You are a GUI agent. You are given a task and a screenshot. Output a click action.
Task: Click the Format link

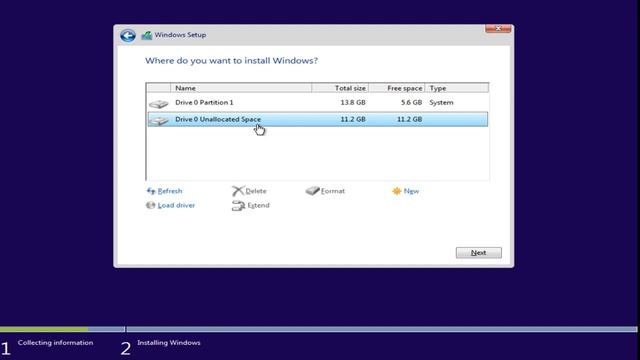click(333, 191)
